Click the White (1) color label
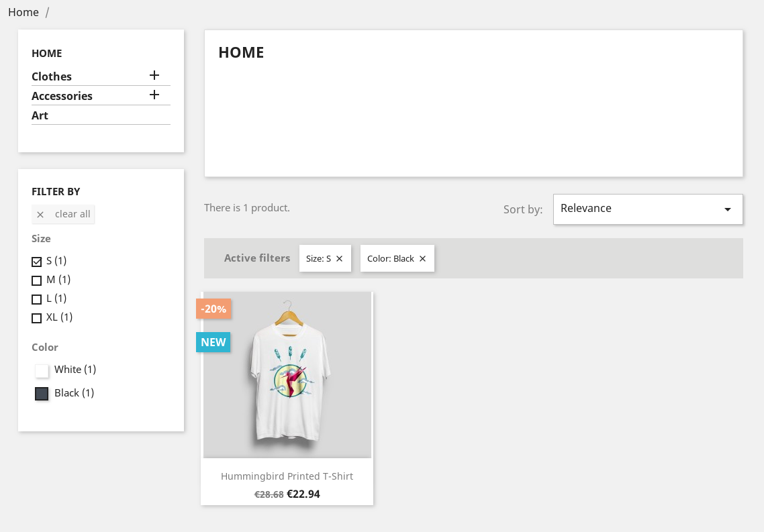Screen dimensions: 764x532 pyautogui.click(x=75, y=370)
